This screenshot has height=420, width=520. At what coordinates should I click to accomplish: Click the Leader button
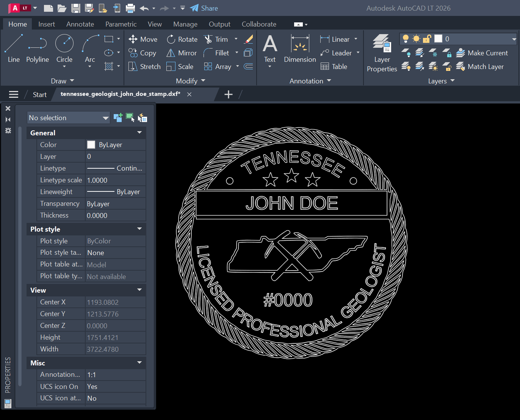point(336,53)
